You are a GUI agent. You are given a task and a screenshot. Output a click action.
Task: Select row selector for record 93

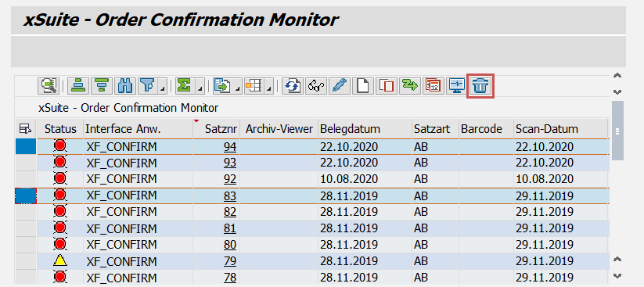(26, 163)
